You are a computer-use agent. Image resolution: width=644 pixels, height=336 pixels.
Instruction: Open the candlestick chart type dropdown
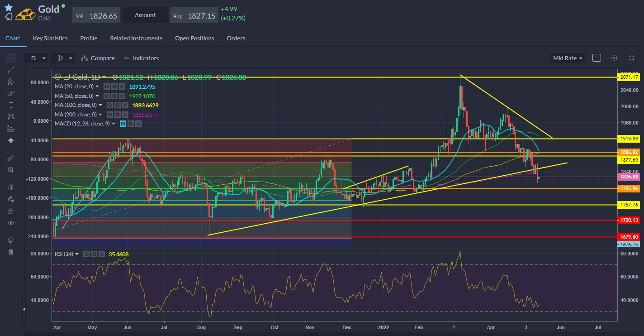[x=63, y=58]
